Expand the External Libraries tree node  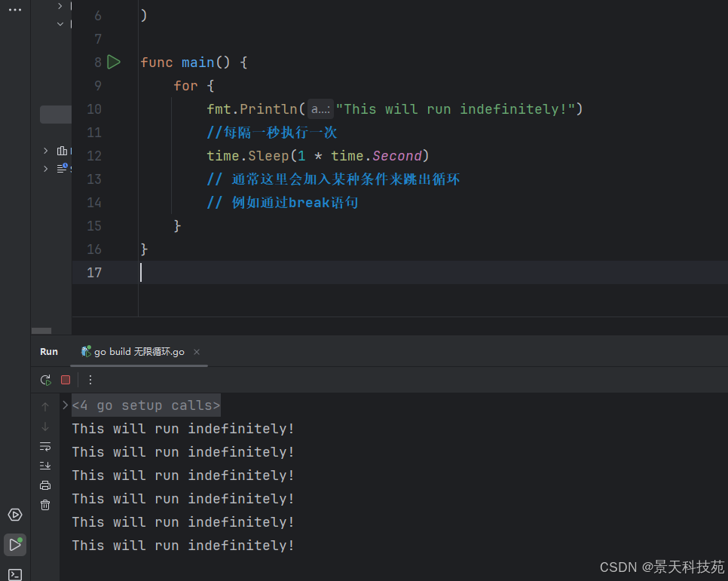point(45,151)
